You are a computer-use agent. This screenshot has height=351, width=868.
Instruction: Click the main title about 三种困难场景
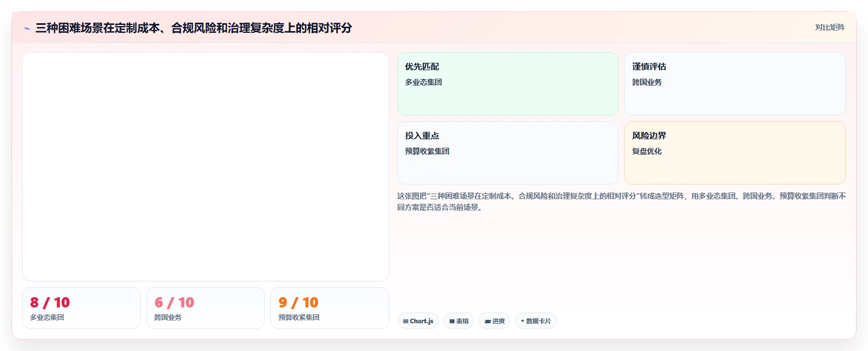click(x=194, y=28)
